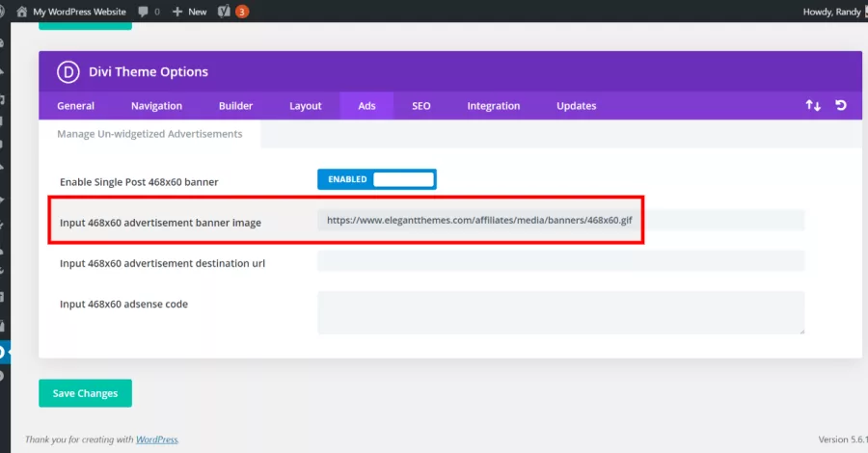868x453 pixels.
Task: Switch to the Integration tab
Action: [494, 106]
